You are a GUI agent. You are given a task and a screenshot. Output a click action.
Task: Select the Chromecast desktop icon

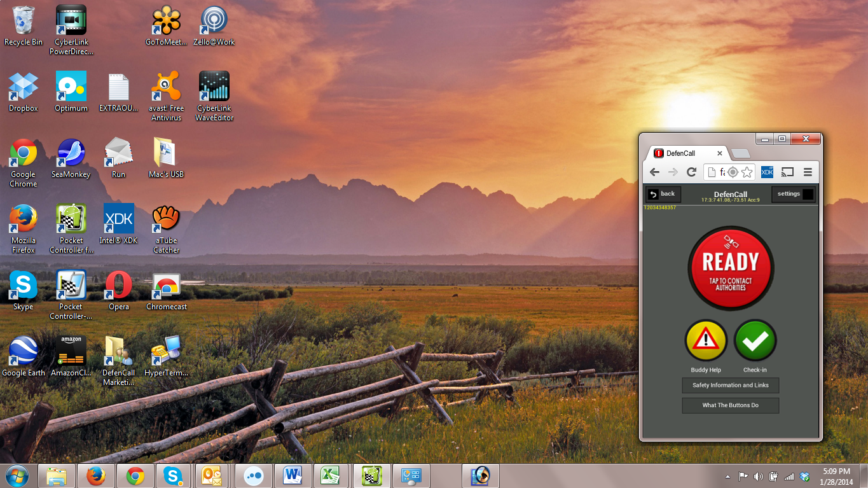[x=167, y=291]
